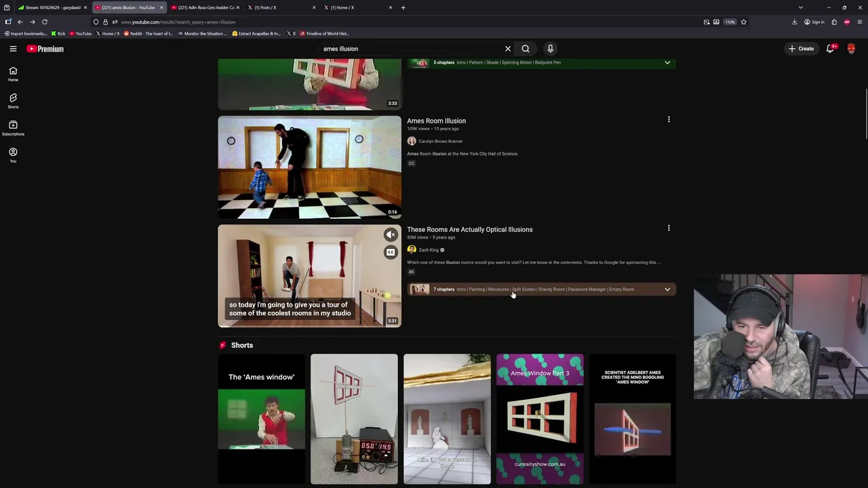Screen dimensions: 868x488
Task: Focus the YouTube search field
Action: tap(410, 49)
